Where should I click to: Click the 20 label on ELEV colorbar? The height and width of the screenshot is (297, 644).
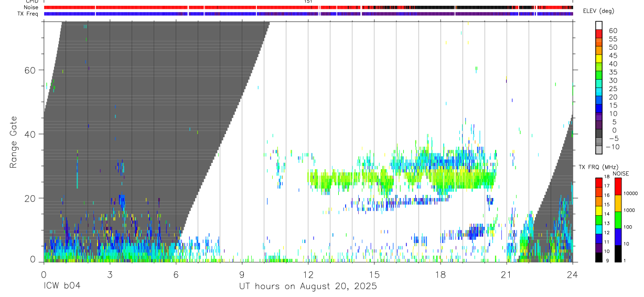(x=613, y=97)
